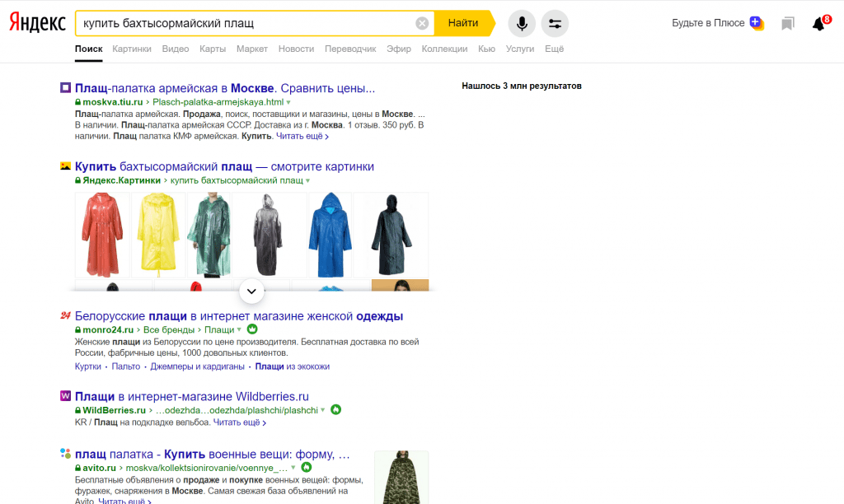
Task: Open search settings sliders icon
Action: click(x=555, y=23)
